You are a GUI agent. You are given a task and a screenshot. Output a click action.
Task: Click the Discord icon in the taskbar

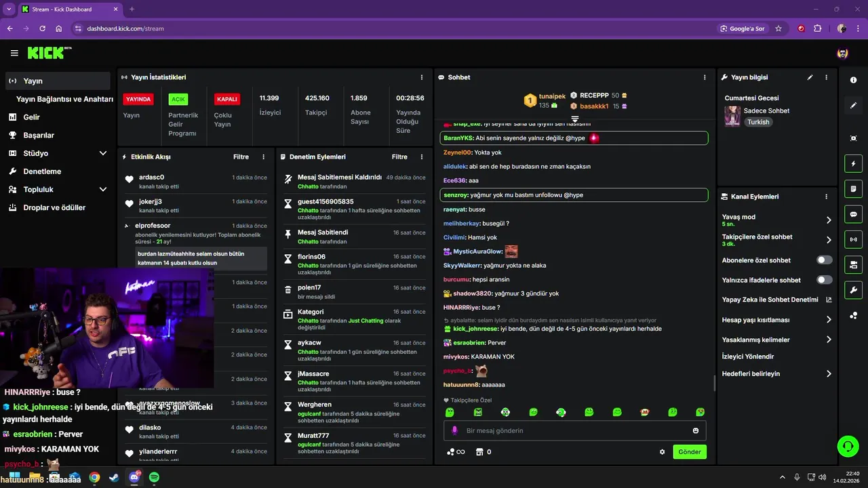[x=134, y=477]
